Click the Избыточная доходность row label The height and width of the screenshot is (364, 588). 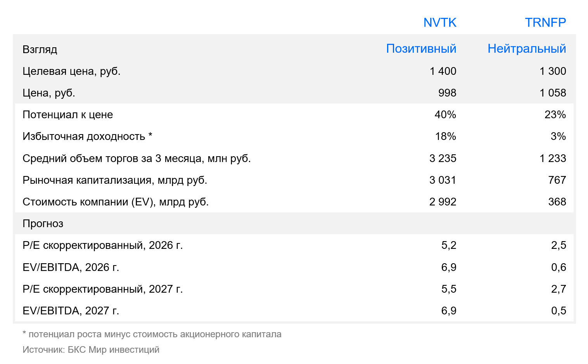[87, 136]
